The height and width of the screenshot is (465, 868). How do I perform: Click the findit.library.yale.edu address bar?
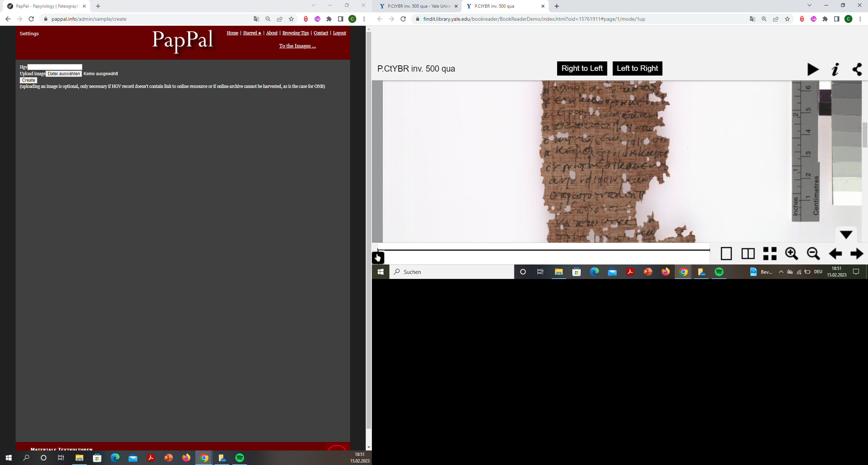581,19
